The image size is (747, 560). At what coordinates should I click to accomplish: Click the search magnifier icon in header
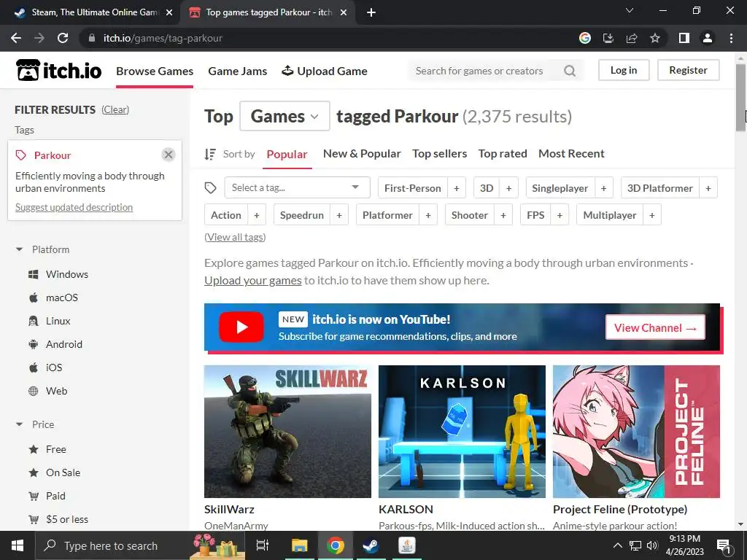pos(569,71)
